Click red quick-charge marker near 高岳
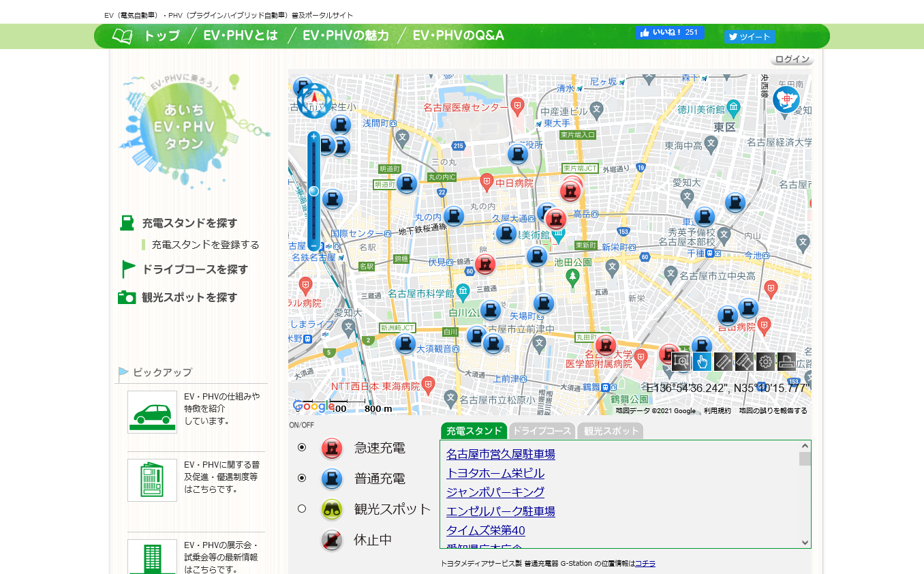The height and width of the screenshot is (574, 924). coord(556,219)
